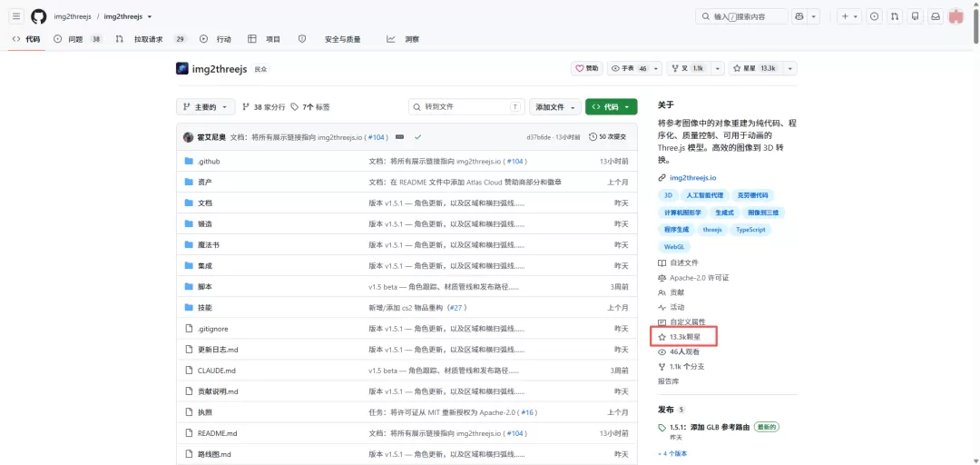Open pull requests icon in header
The image size is (980, 465).
coord(895,17)
